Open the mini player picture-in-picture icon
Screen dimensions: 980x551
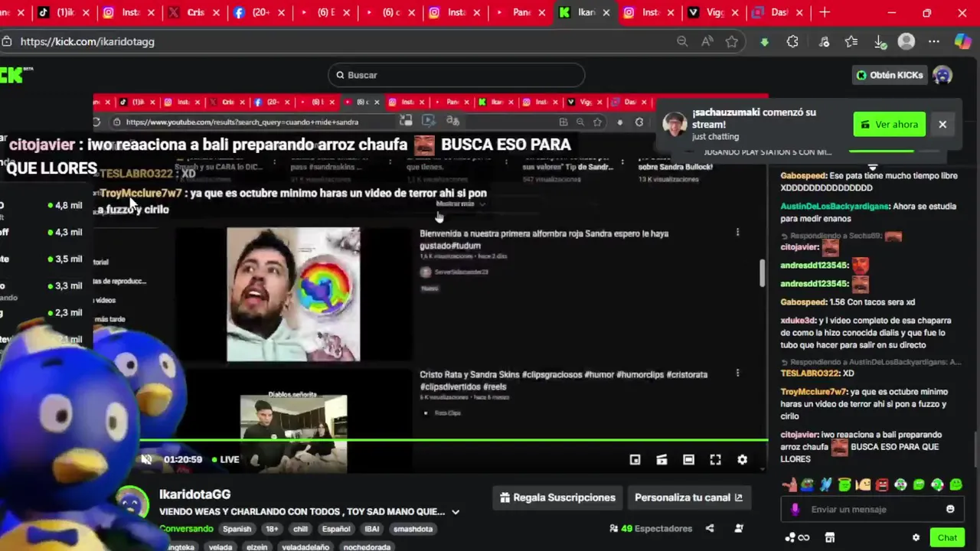pyautogui.click(x=635, y=459)
